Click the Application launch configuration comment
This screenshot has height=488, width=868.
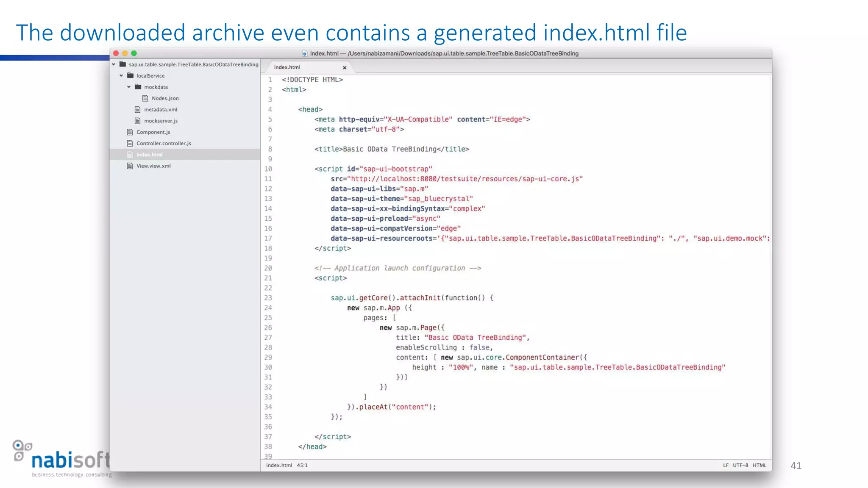click(398, 268)
